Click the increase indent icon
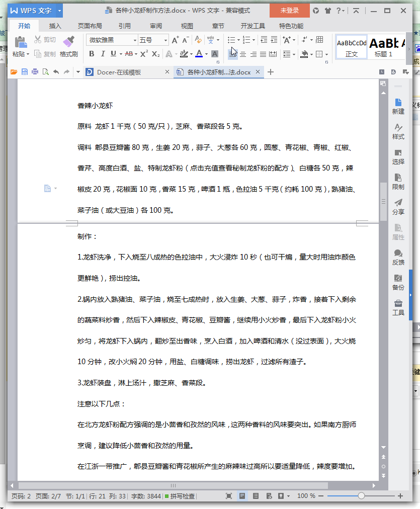Screen dimensions: 420x509 tap(274, 40)
